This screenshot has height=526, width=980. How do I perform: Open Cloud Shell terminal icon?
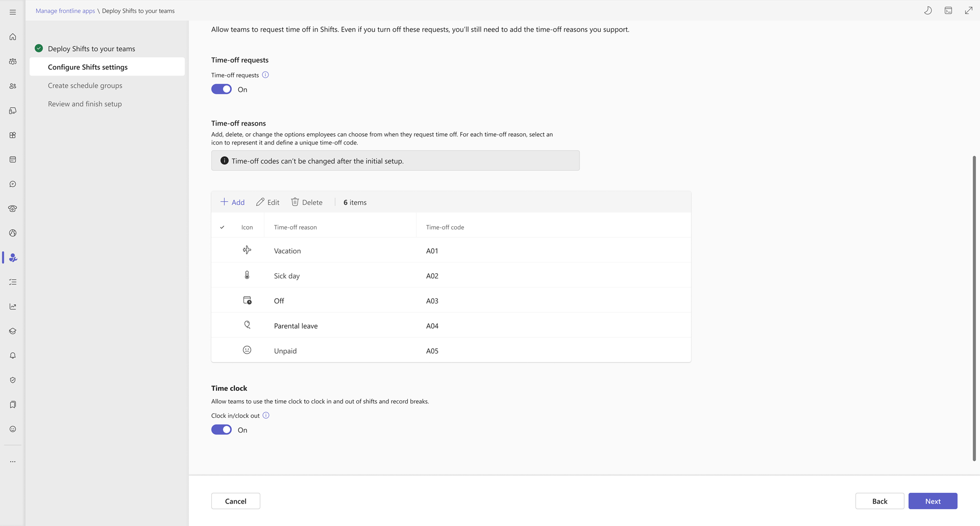pos(948,11)
